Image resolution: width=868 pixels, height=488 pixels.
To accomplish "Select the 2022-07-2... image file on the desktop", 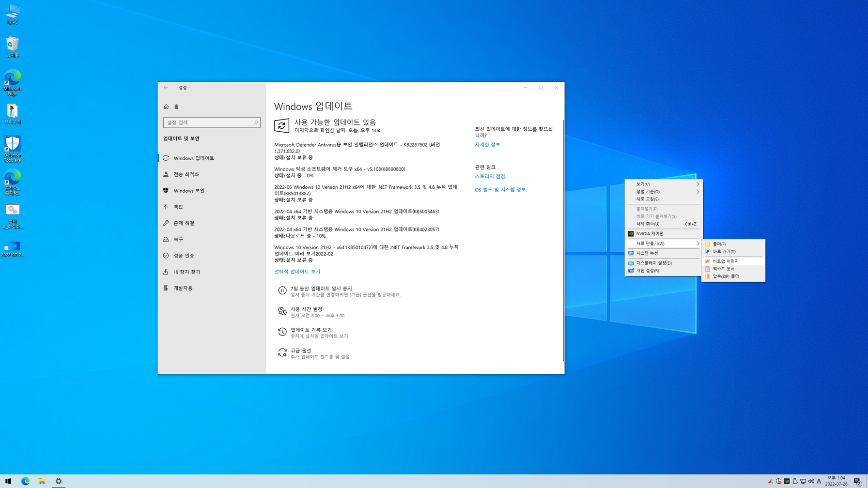I will (x=12, y=249).
